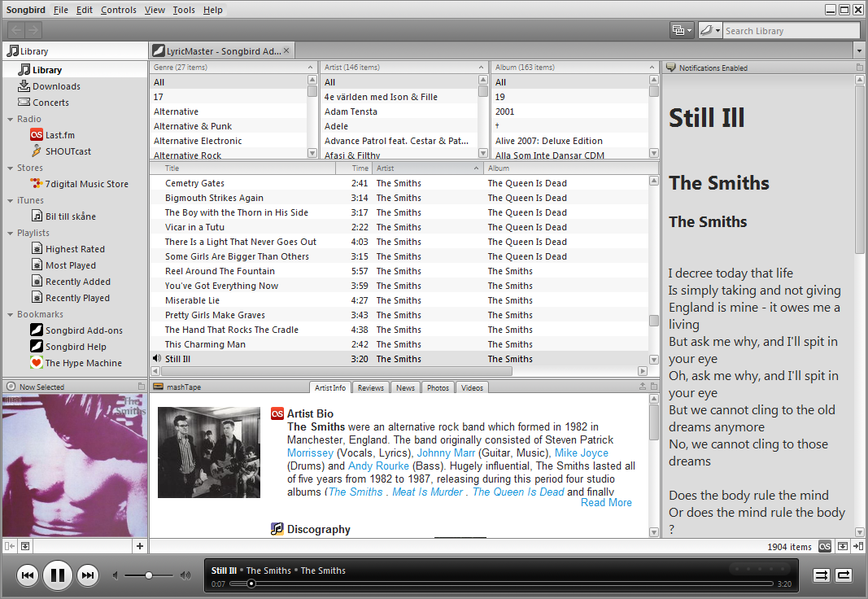868x599 pixels.
Task: Open the Songbird Help bookmark
Action: point(76,347)
